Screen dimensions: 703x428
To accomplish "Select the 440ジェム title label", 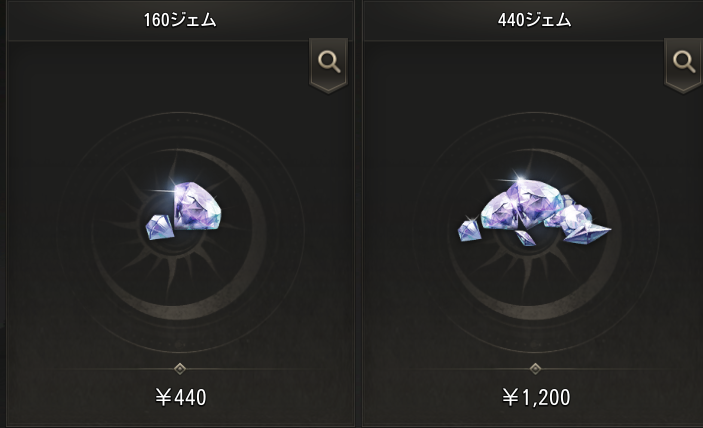I will (534, 20).
